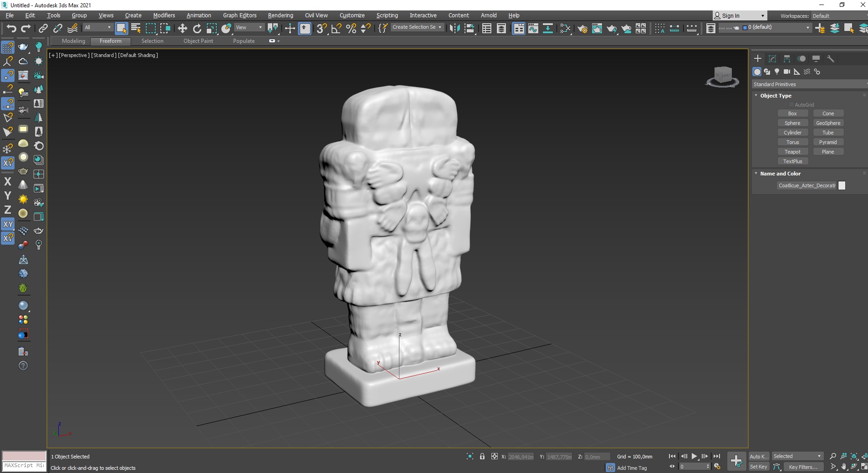Viewport: 868px width, 473px height.
Task: Click the current layer color swatch
Action: (x=745, y=27)
